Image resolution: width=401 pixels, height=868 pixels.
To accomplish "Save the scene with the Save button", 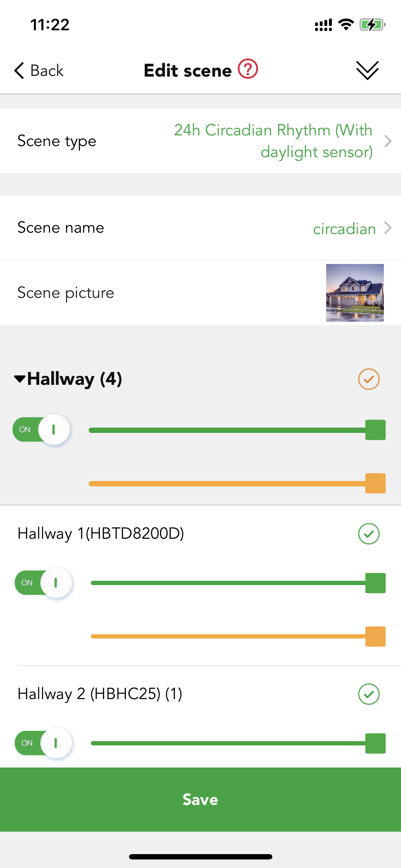I will click(x=200, y=799).
